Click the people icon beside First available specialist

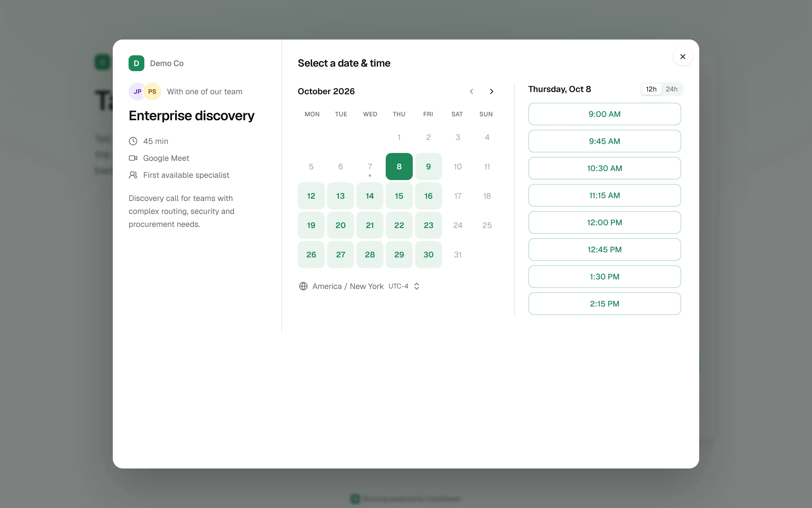tap(133, 175)
